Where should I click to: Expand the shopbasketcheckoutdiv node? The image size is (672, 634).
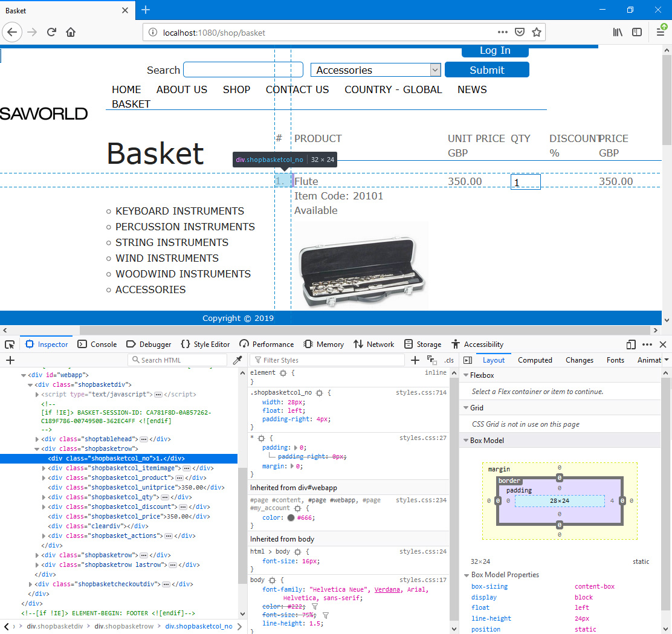30,584
